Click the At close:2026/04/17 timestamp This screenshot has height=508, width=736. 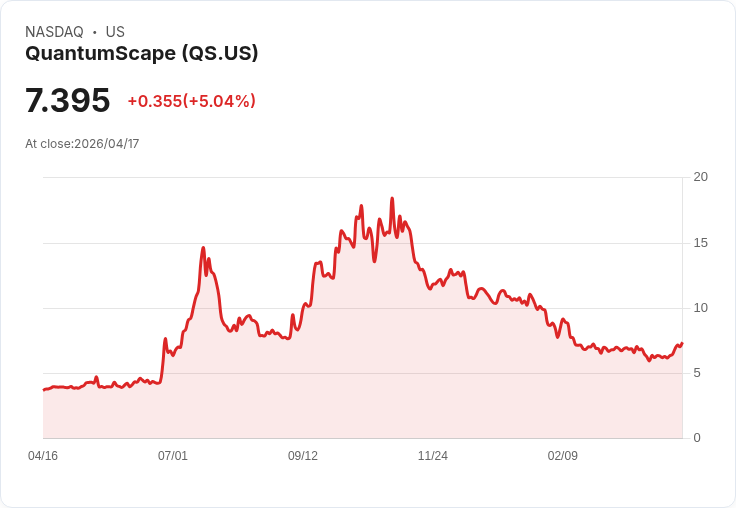pos(82,144)
